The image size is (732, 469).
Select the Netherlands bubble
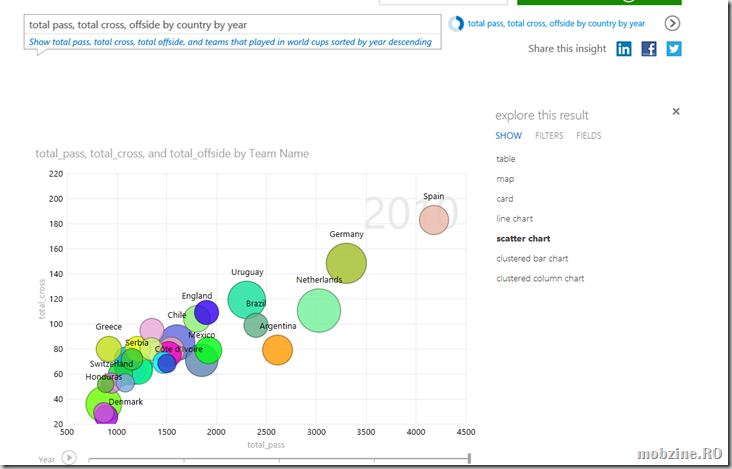319,311
